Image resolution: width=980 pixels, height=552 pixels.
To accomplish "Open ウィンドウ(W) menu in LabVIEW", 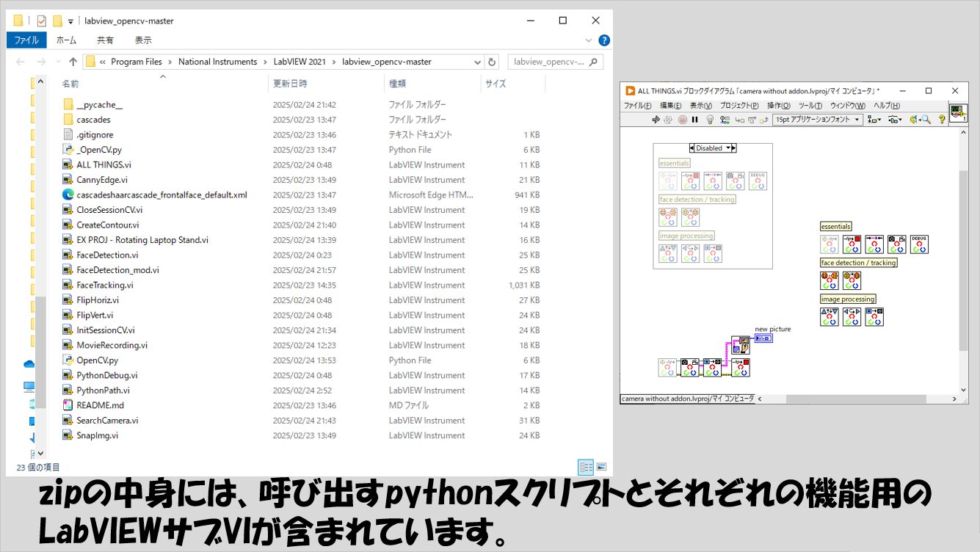I will click(848, 106).
